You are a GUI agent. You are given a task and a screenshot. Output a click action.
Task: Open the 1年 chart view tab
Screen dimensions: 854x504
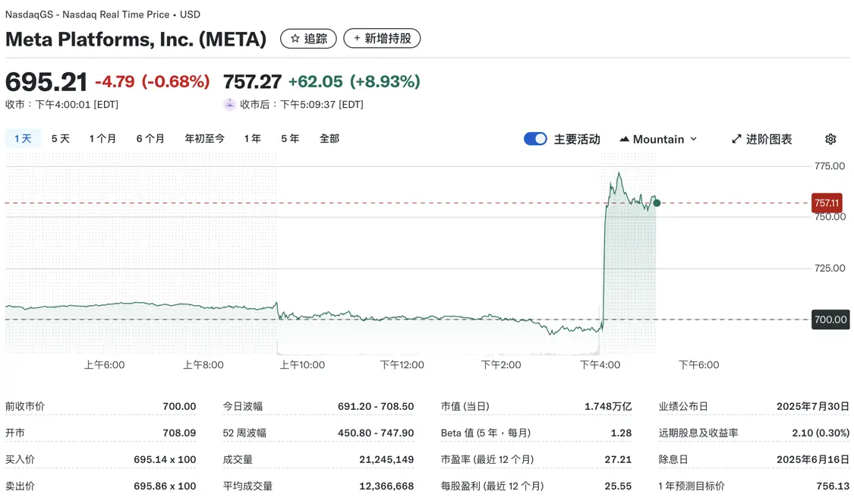click(253, 138)
